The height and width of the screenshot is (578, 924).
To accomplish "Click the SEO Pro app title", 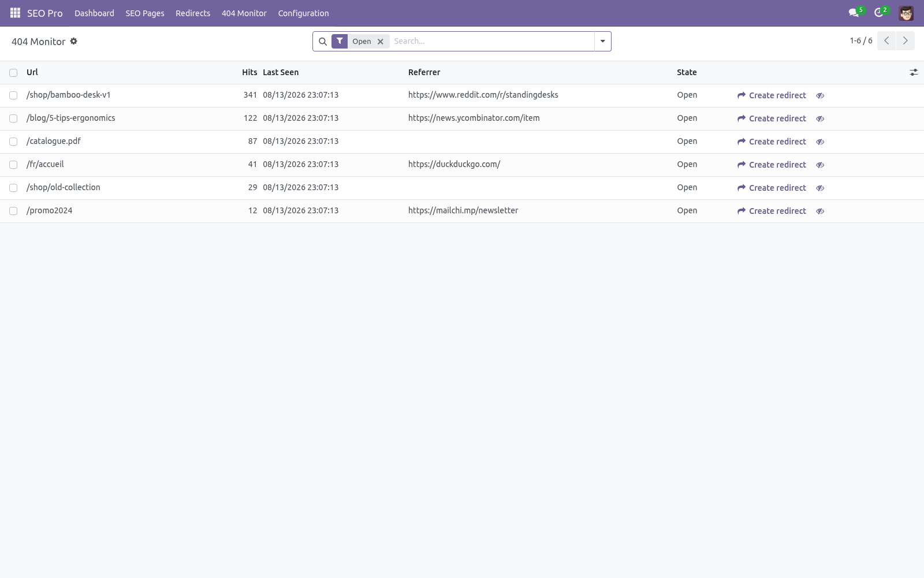I will [x=45, y=13].
